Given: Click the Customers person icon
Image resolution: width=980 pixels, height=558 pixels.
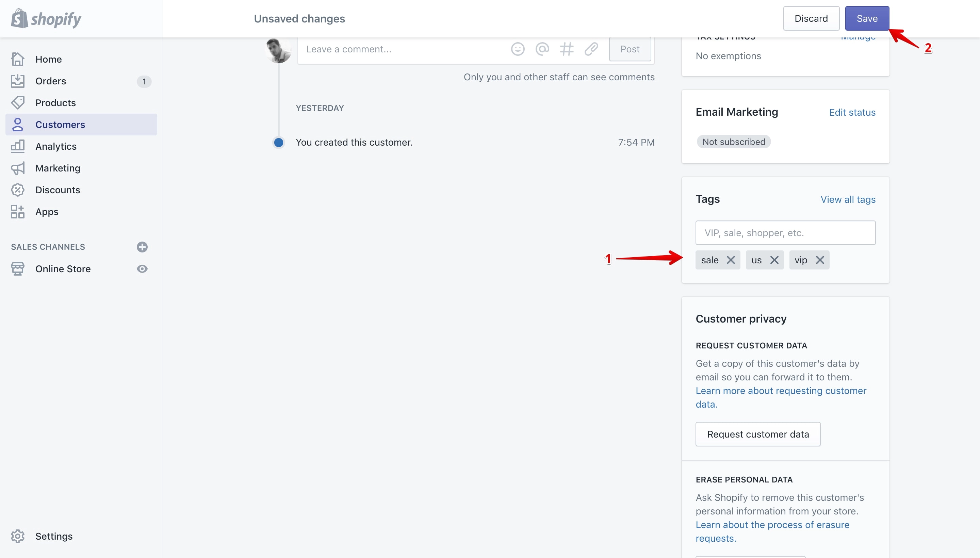Looking at the screenshot, I should (x=18, y=125).
